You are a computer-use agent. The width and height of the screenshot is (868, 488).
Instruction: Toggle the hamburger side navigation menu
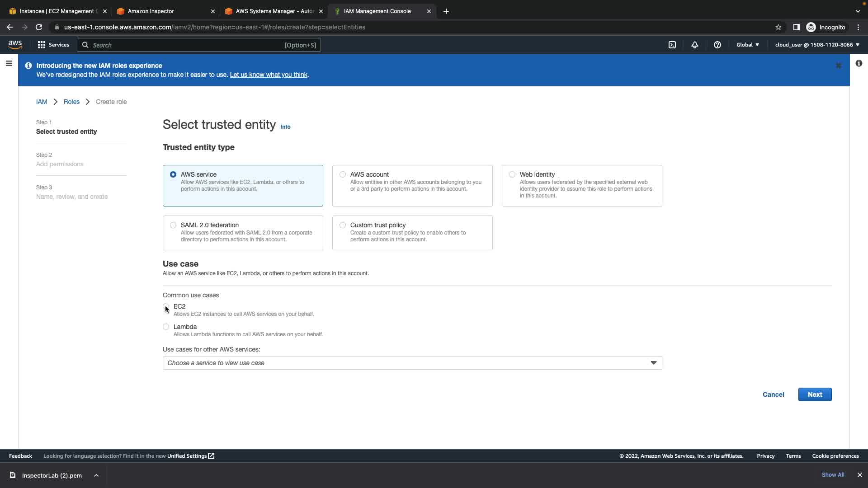pyautogui.click(x=9, y=64)
